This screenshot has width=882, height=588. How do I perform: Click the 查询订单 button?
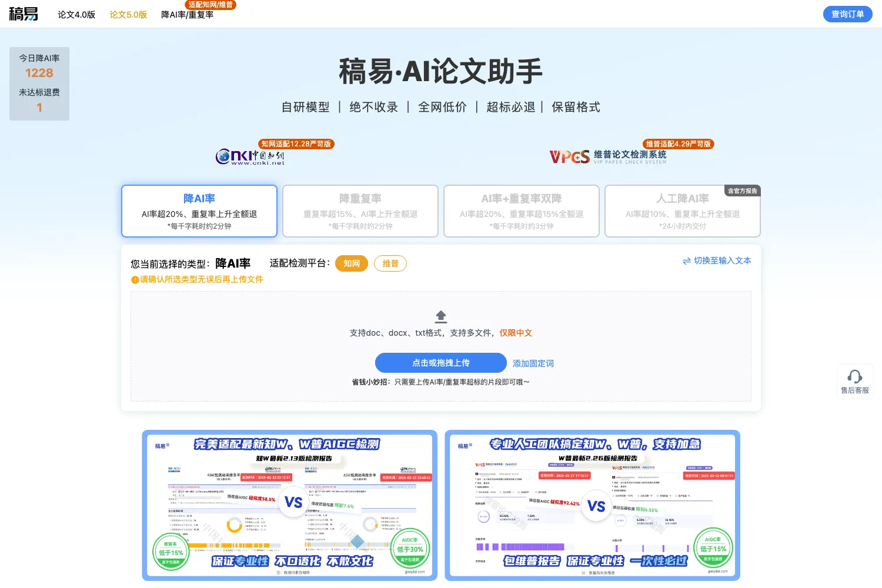point(847,14)
